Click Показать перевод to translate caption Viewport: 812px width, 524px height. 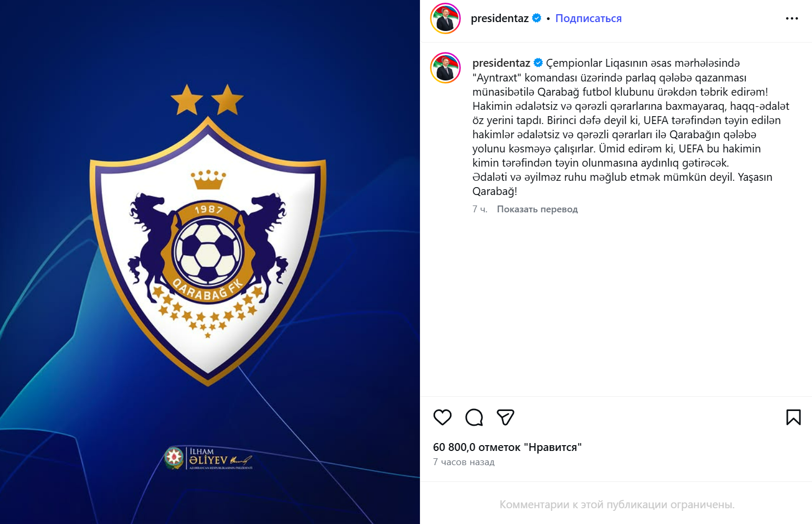(537, 209)
